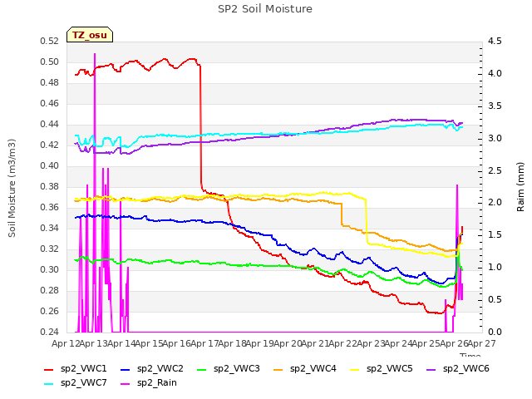Click the sp2_VWC6 legend label

(x=466, y=369)
